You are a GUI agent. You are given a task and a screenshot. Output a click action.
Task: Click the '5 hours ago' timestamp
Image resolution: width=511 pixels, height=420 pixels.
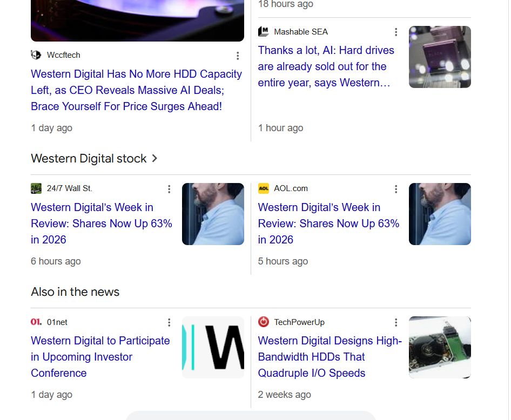click(x=283, y=261)
